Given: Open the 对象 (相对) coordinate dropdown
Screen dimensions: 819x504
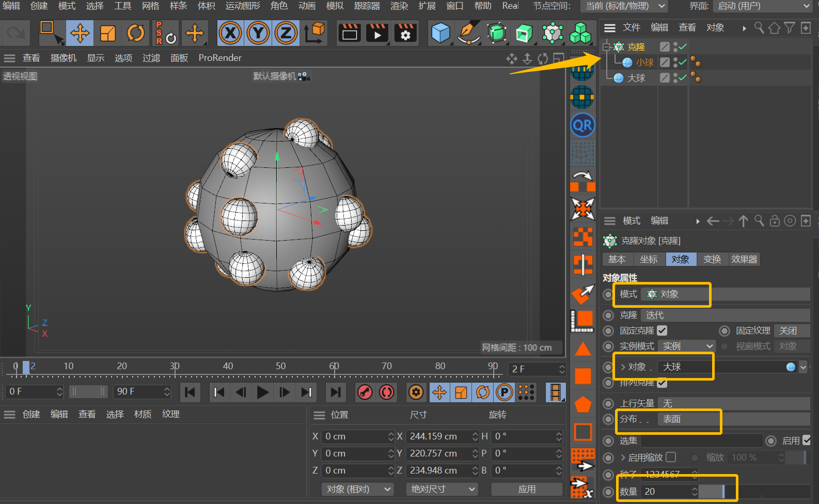Looking at the screenshot, I should [x=358, y=489].
